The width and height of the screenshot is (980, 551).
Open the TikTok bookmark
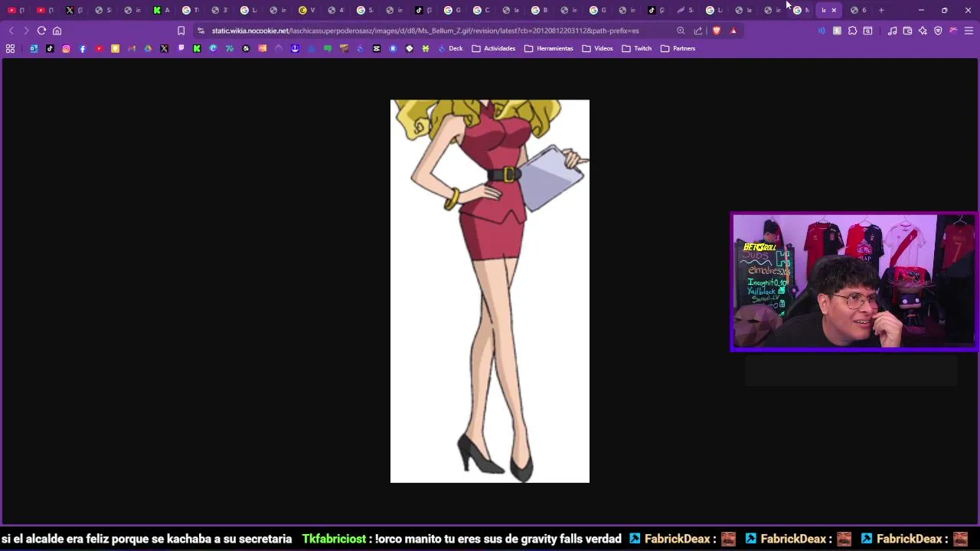click(50, 48)
